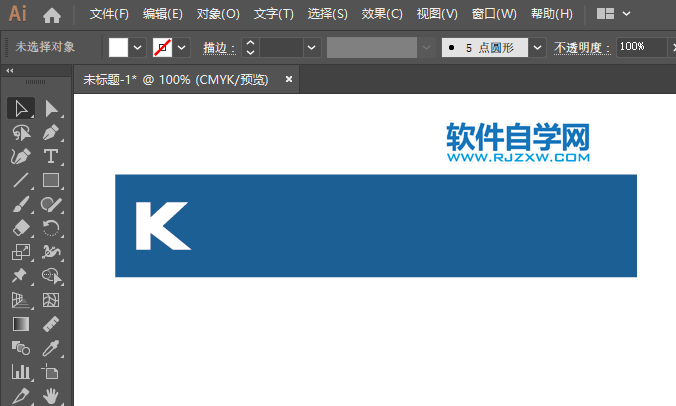Image resolution: width=676 pixels, height=406 pixels.
Task: Open the 选择(S) menu
Action: point(328,14)
